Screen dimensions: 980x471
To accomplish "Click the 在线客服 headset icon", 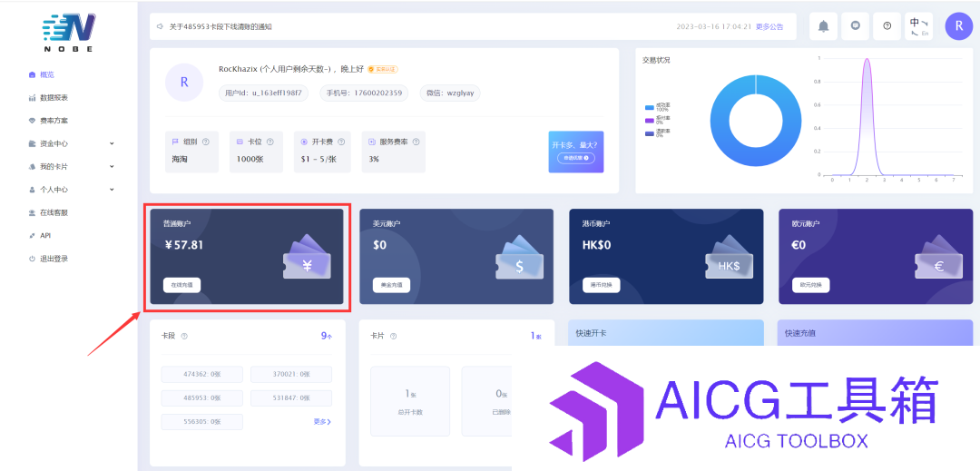I will click(x=32, y=212).
